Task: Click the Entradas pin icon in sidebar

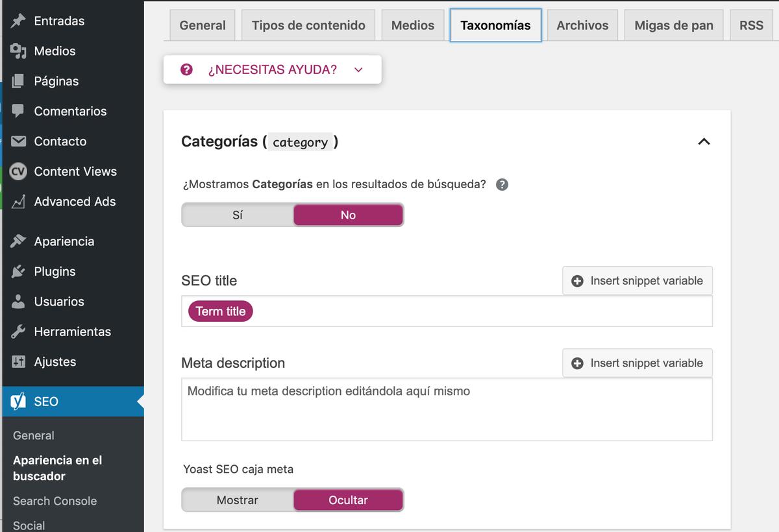Action: click(19, 21)
